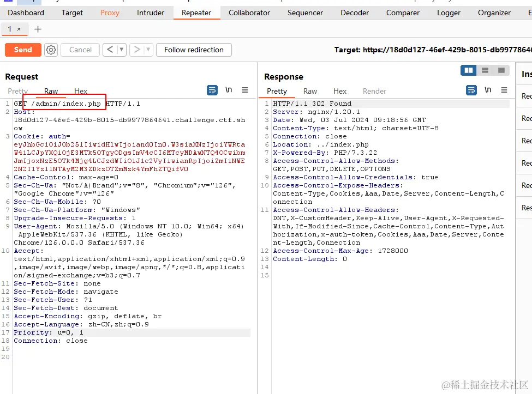Click Follow redirection button
Viewport: 532px width, 394px height.
point(194,50)
